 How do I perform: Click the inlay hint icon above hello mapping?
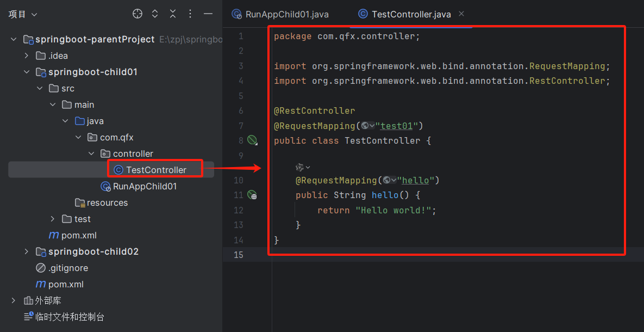click(303, 167)
